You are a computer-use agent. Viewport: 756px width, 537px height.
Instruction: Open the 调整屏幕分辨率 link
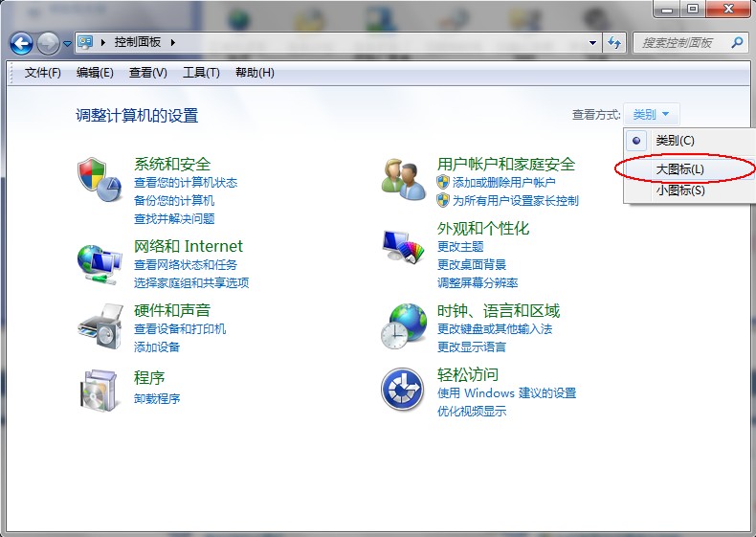click(x=478, y=283)
